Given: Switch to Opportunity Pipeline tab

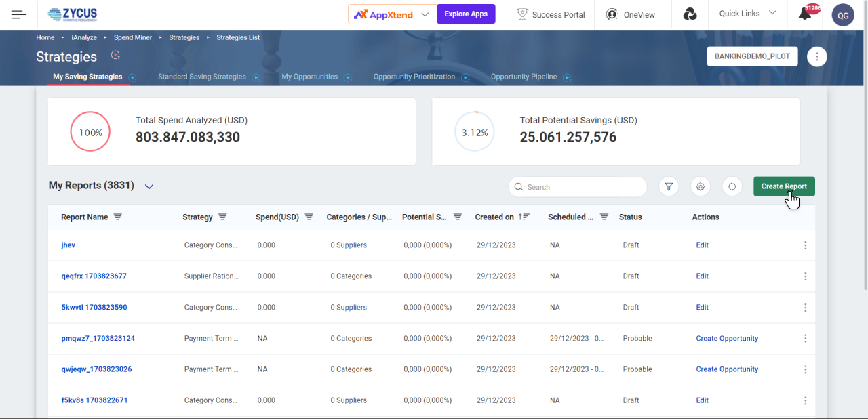Looking at the screenshot, I should point(524,77).
